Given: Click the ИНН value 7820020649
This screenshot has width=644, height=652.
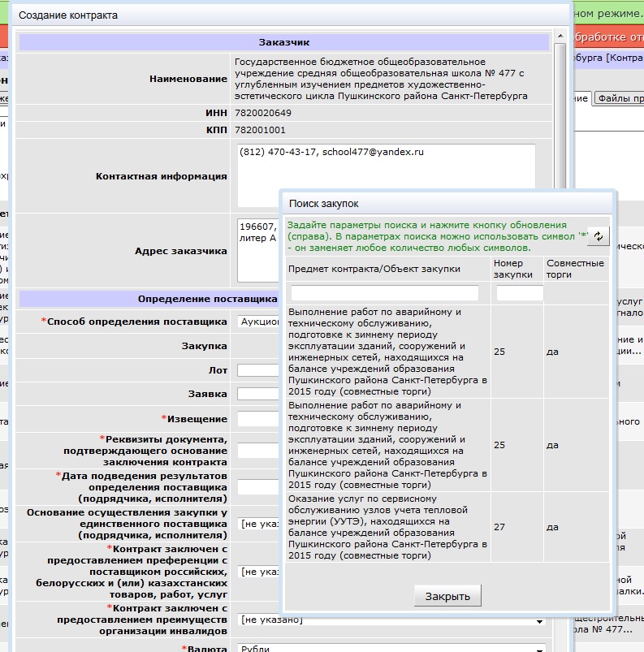Looking at the screenshot, I should click(263, 113).
